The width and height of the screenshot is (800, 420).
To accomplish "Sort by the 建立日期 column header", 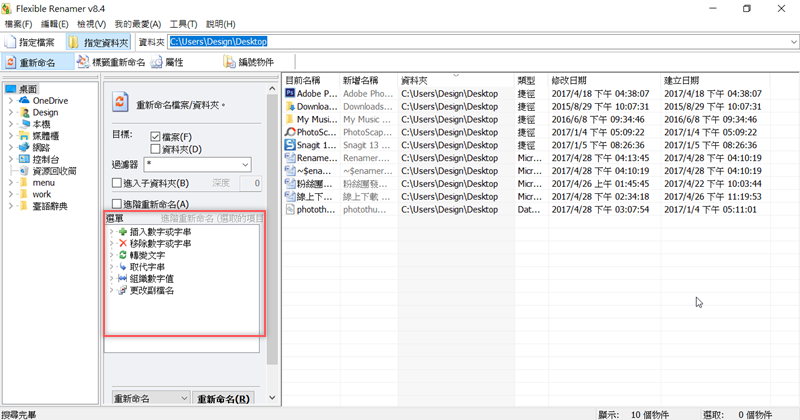I will pyautogui.click(x=715, y=80).
